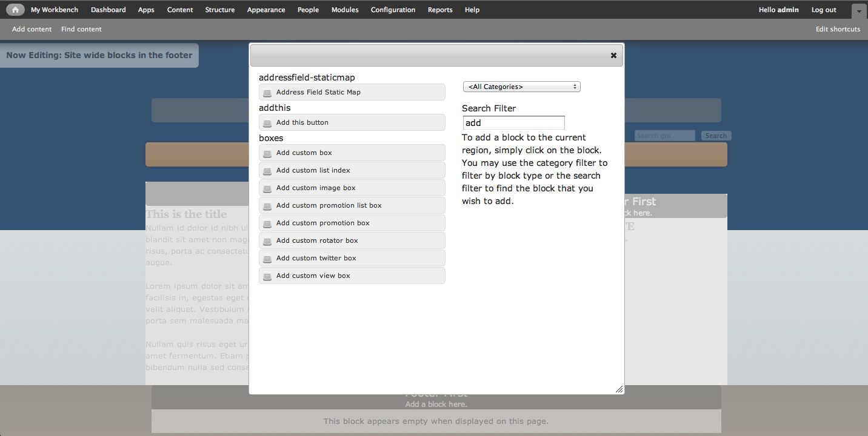
Task: Click the Add custom promotion box icon
Action: click(267, 223)
